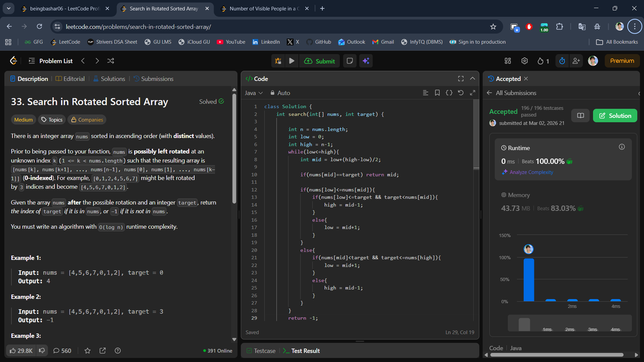Open All Bookmarks folder

click(x=617, y=42)
